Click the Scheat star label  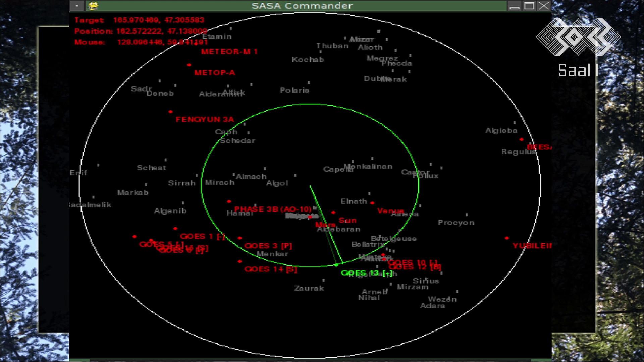[x=151, y=168]
